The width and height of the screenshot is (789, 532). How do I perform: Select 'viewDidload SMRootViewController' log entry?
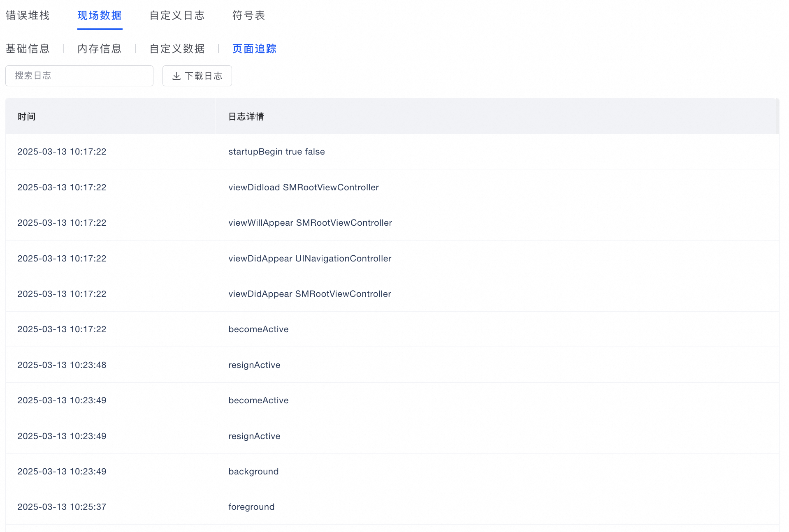pyautogui.click(x=304, y=187)
